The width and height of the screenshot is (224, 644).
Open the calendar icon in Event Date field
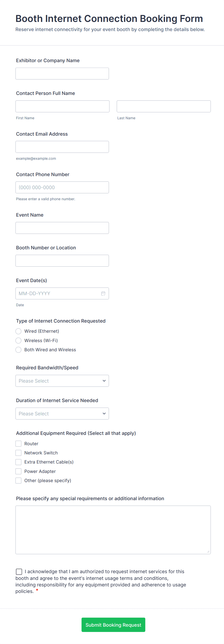103,293
